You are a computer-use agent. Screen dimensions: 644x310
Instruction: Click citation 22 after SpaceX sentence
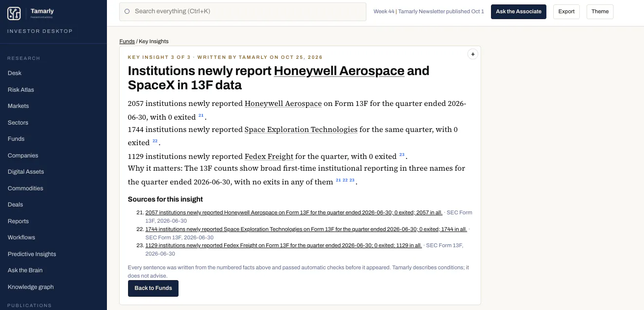pos(155,141)
